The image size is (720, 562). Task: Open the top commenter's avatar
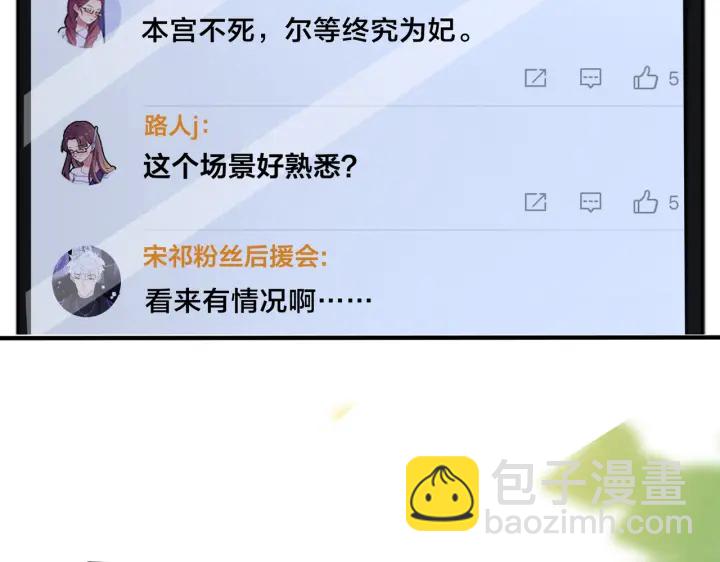pyautogui.click(x=87, y=21)
